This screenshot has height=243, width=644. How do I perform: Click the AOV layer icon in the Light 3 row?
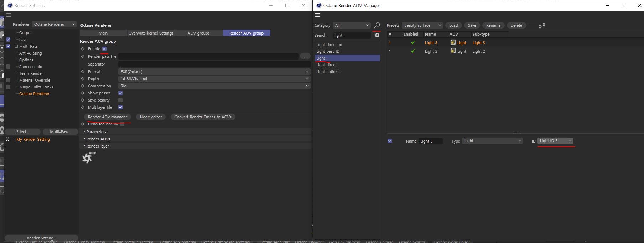click(x=453, y=42)
